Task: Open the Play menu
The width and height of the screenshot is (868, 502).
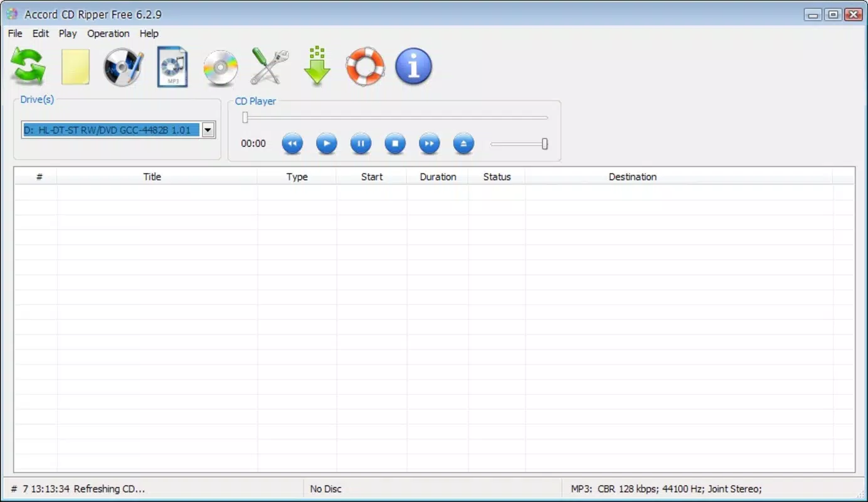Action: pos(68,34)
